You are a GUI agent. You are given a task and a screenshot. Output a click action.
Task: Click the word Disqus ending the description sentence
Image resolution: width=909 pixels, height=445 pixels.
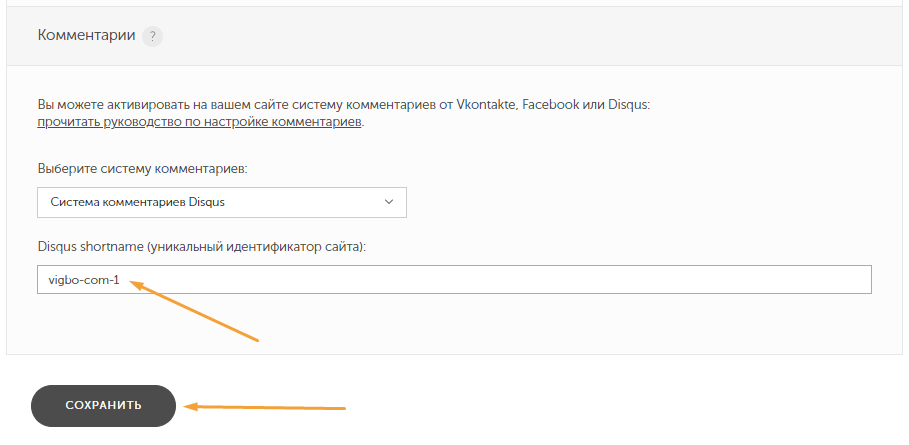click(x=628, y=105)
